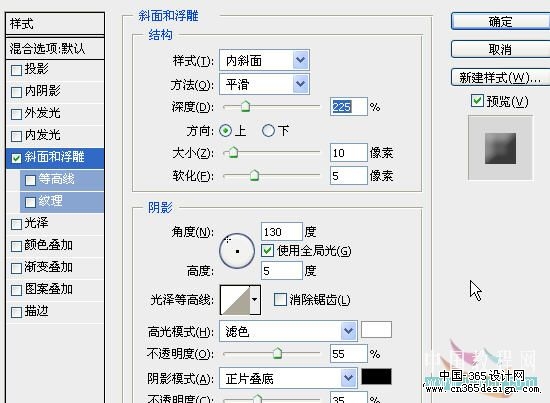Open the gloss contour preview thumbnail
This screenshot has width=550, height=403.
[x=235, y=300]
